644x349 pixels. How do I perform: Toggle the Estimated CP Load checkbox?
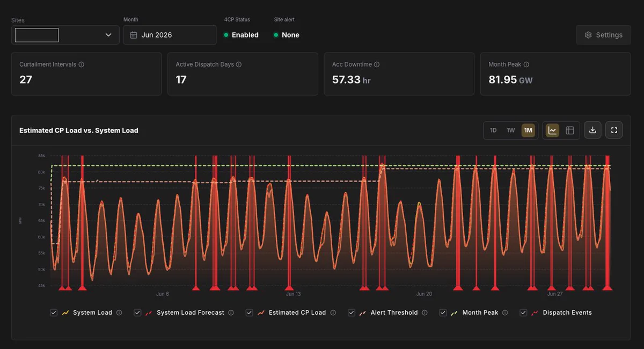tap(249, 312)
